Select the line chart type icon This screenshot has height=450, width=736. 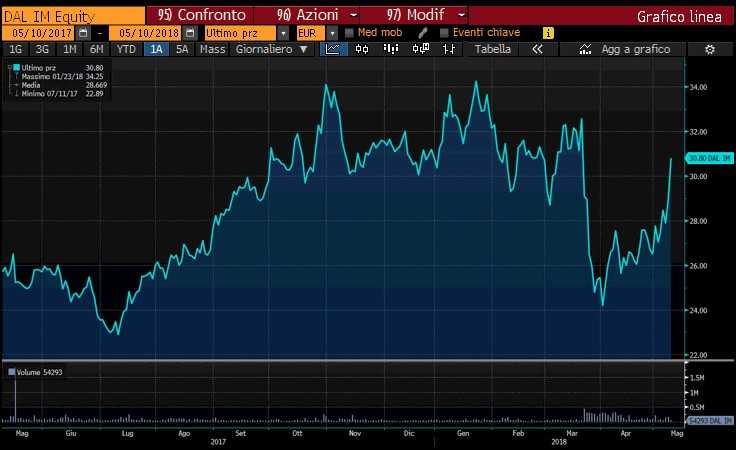tap(333, 49)
